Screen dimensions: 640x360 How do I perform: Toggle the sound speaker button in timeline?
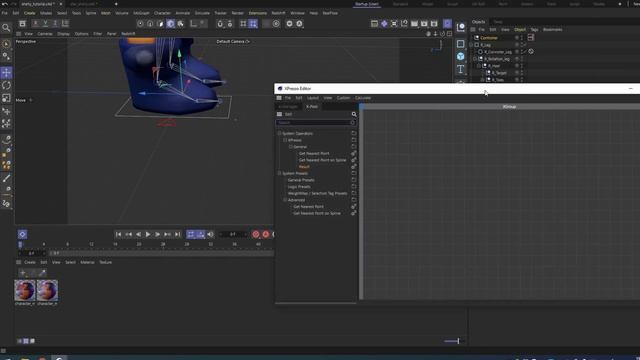pos(210,234)
